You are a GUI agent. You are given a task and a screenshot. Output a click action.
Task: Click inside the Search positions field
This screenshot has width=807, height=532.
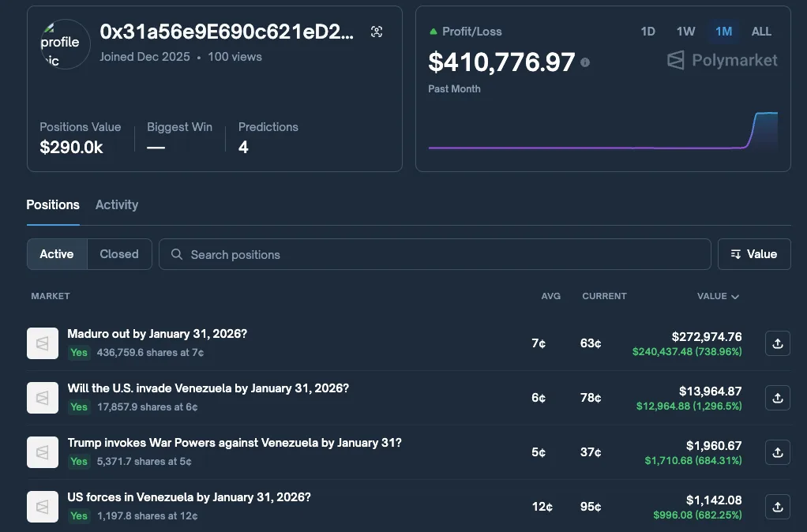tap(434, 253)
